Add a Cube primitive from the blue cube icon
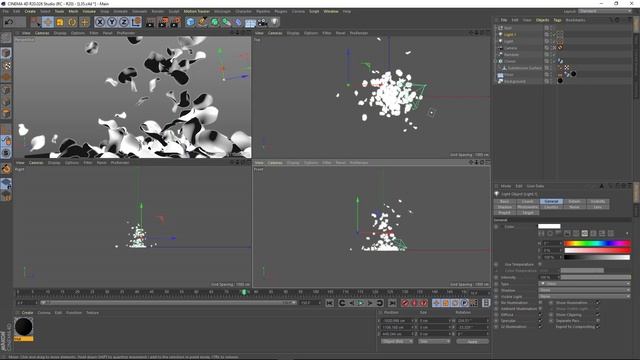640x360 pixels. [190, 22]
